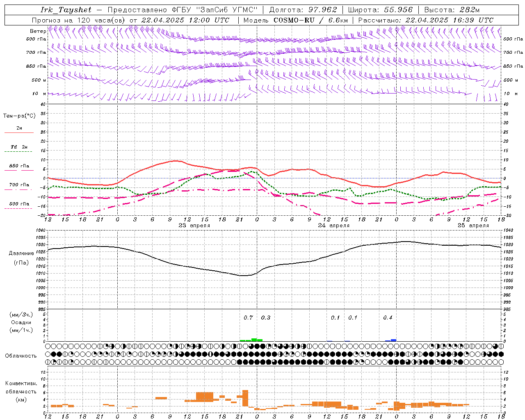This screenshot has height=420, width=525.
Task: Click the green precipitation bar near midnight
Action: coord(254,340)
